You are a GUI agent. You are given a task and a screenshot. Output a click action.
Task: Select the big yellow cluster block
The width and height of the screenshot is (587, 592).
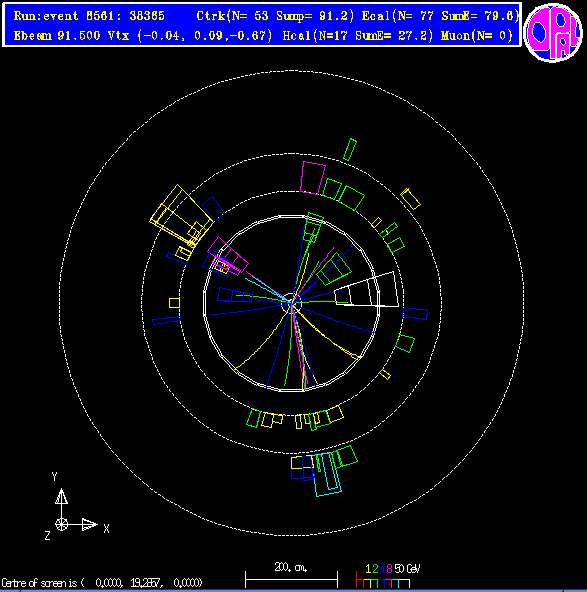[182, 213]
